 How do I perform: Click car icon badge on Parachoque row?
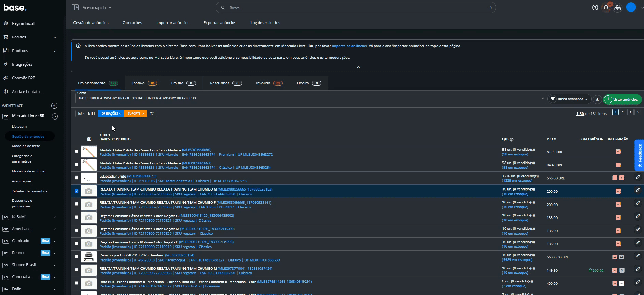coord(615,257)
